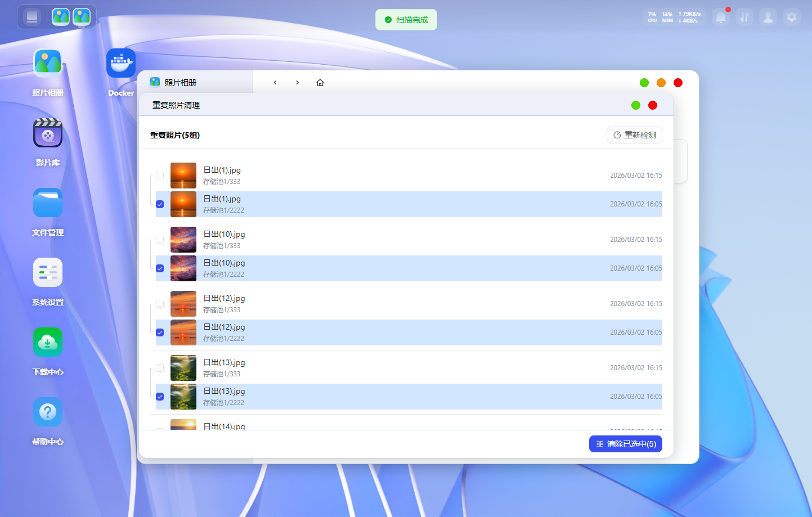The image size is (812, 517).
Task: Click the thumbnail of 日出(1).jpg in 存储池1/2222
Action: tap(183, 204)
